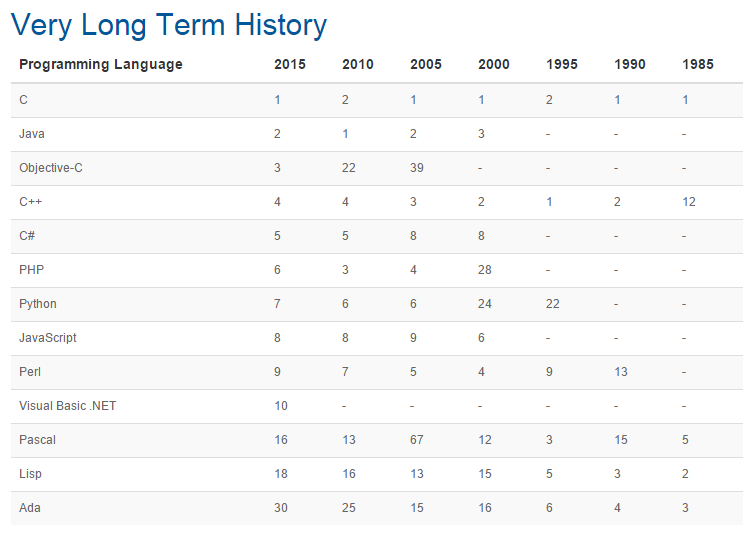Select the 1995 column header
Viewport: 755px width, 536px height.
click(561, 65)
